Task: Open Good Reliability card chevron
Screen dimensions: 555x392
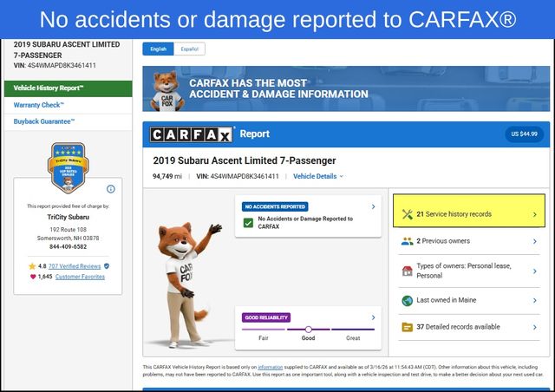Action: coord(373,317)
